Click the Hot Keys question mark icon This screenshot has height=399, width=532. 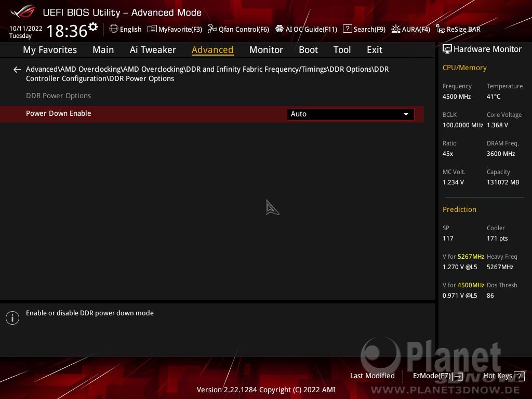click(x=519, y=376)
